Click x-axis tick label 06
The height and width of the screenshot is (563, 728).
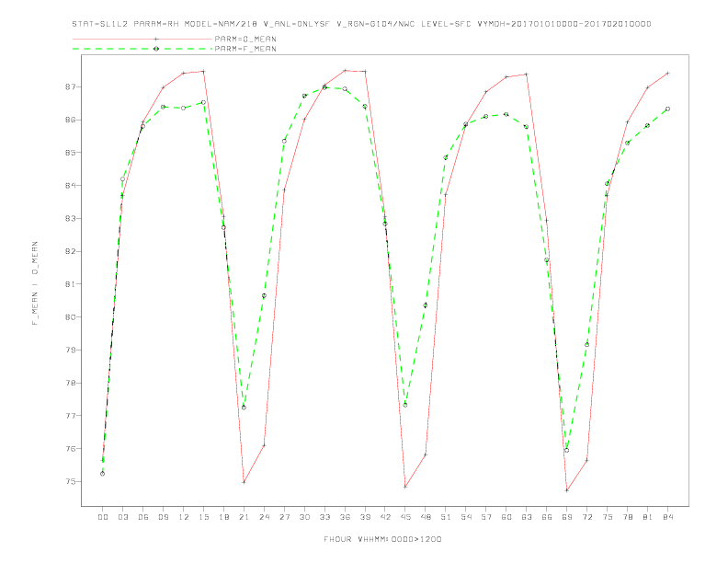[x=143, y=517]
